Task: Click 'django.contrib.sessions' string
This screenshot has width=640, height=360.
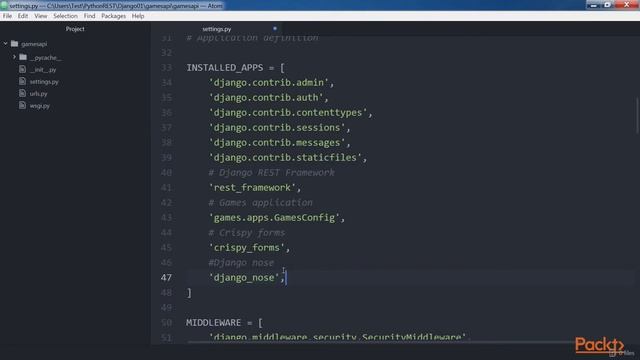Action: click(277, 127)
